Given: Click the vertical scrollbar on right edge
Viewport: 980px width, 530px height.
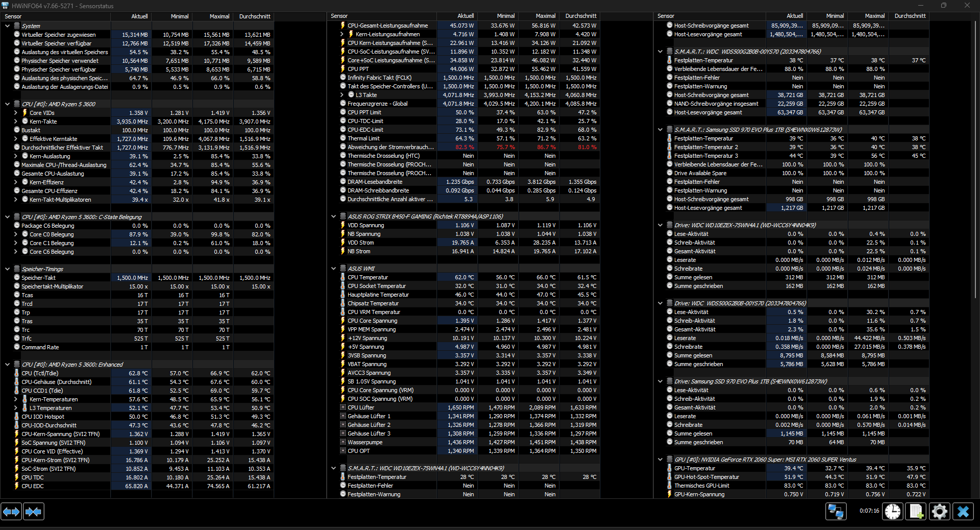Looking at the screenshot, I should point(975,160).
